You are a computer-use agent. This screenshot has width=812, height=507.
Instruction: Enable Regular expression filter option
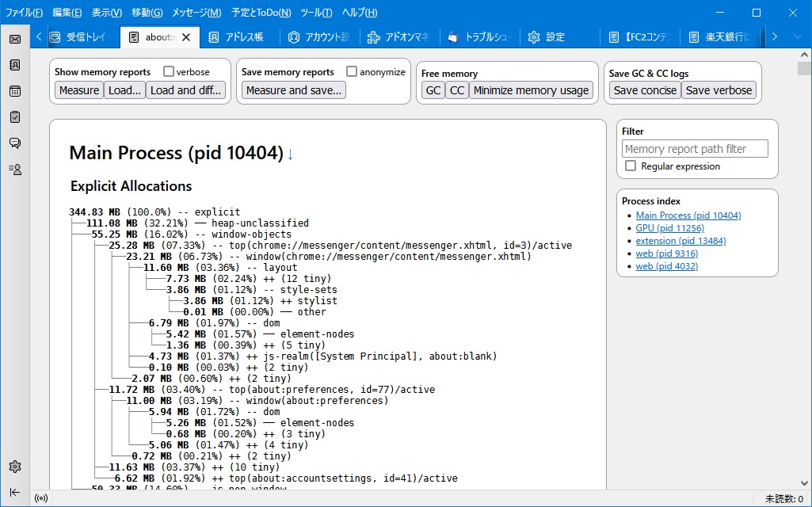631,166
